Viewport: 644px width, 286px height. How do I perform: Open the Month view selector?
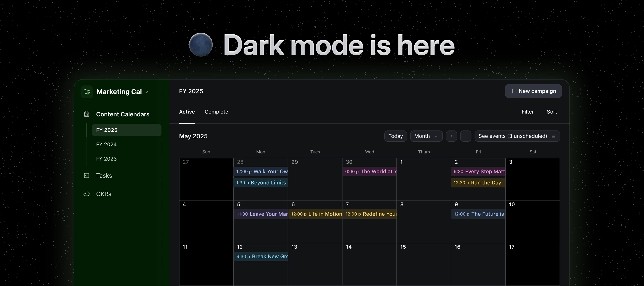(426, 136)
